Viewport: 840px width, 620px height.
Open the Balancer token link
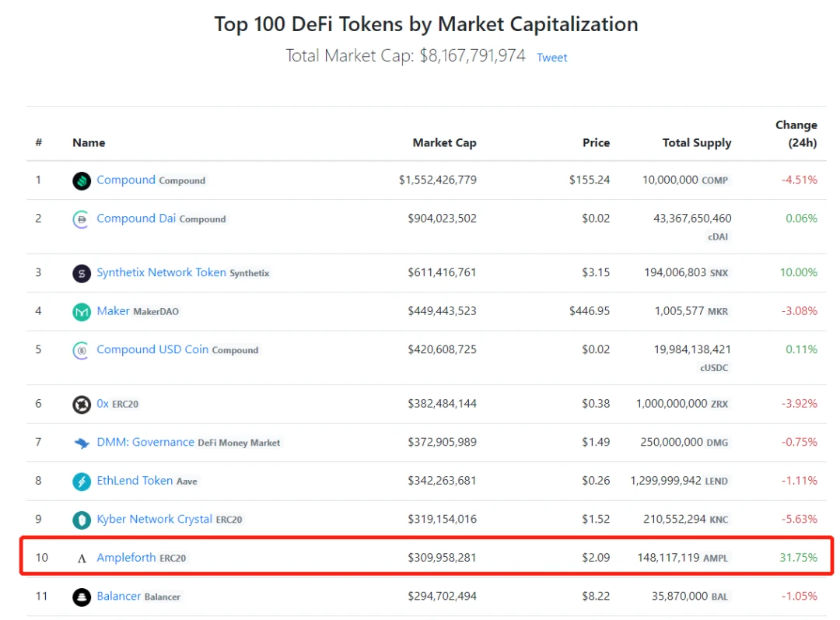[119, 597]
